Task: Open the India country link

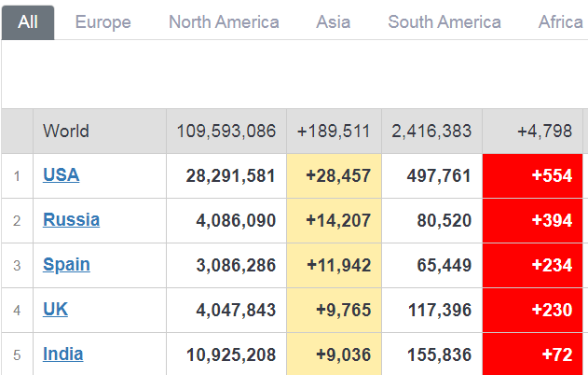Action: tap(62, 354)
